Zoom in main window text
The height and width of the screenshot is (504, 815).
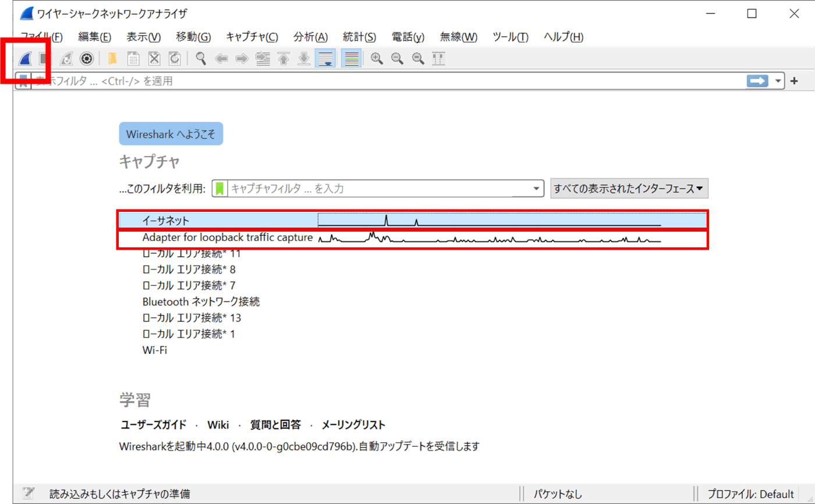[377, 58]
